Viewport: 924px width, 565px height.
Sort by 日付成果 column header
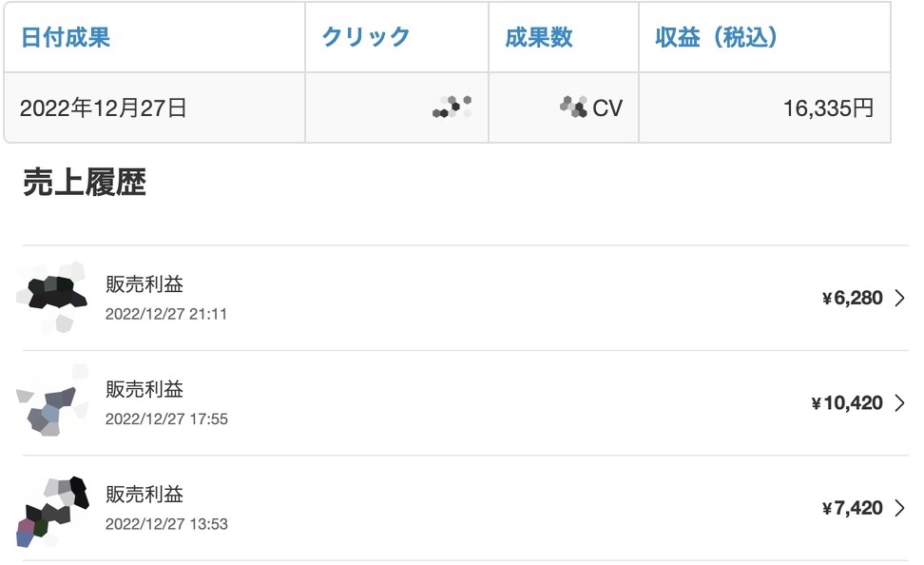click(x=66, y=37)
